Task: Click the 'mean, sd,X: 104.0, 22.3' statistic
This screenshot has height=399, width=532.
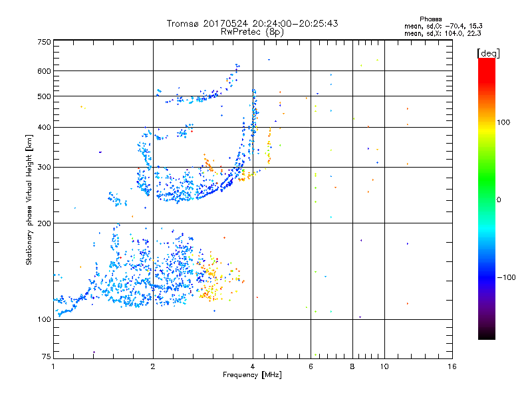Action: tap(442, 33)
